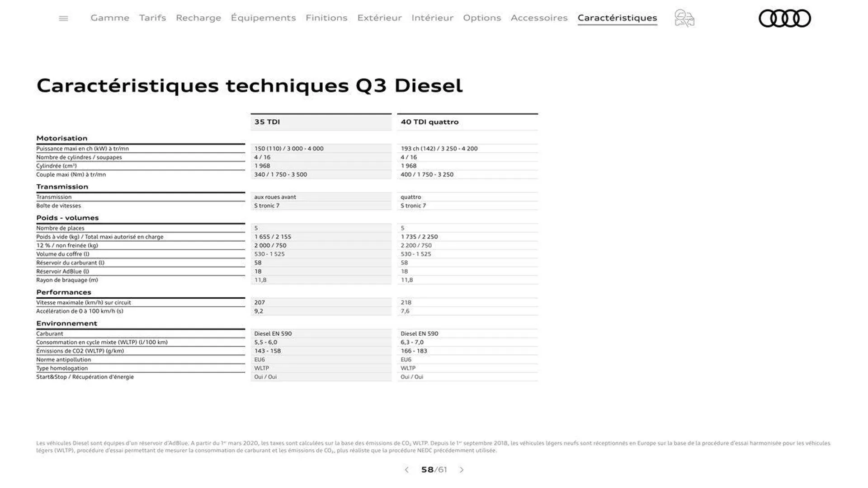Go to previous page arrow
The image size is (868, 488).
tap(406, 470)
